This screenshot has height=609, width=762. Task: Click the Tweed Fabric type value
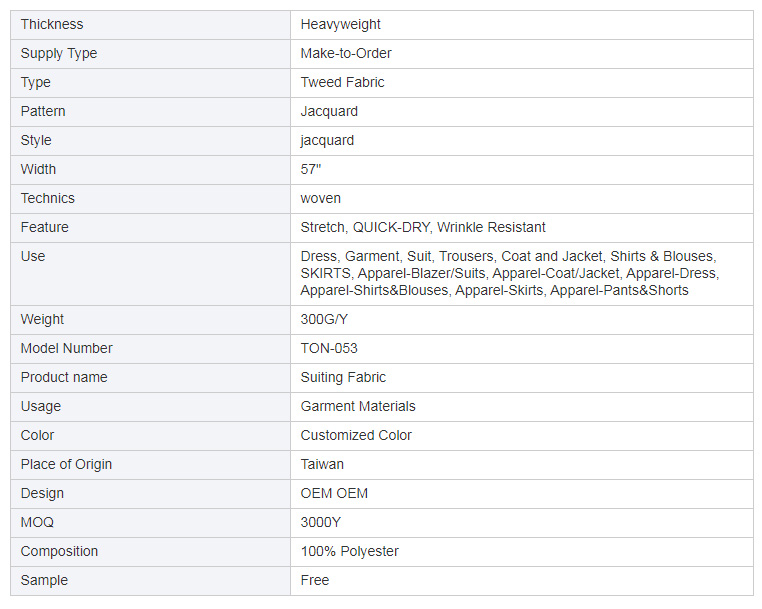tap(342, 83)
